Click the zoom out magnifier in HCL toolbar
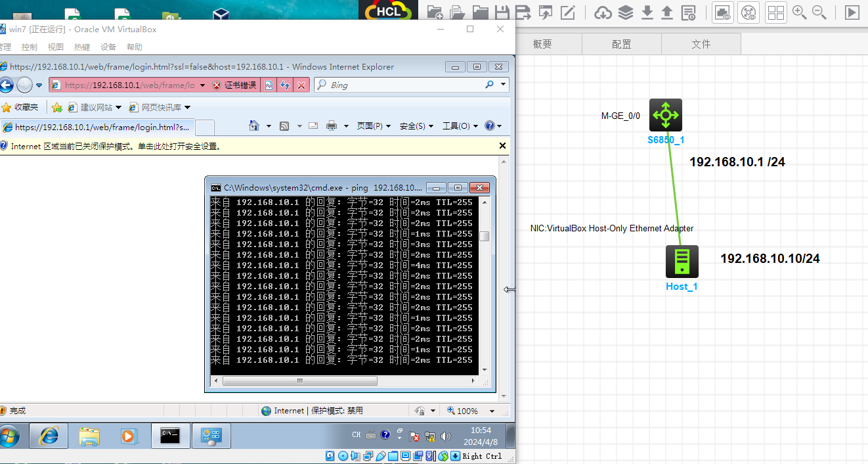This screenshot has height=464, width=868. 819,12
